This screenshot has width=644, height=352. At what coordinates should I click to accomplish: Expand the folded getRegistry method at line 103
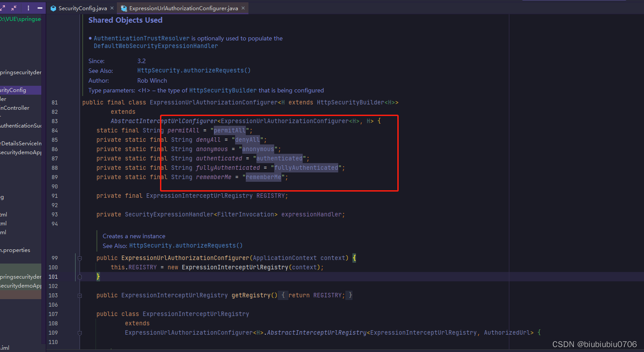coord(80,295)
